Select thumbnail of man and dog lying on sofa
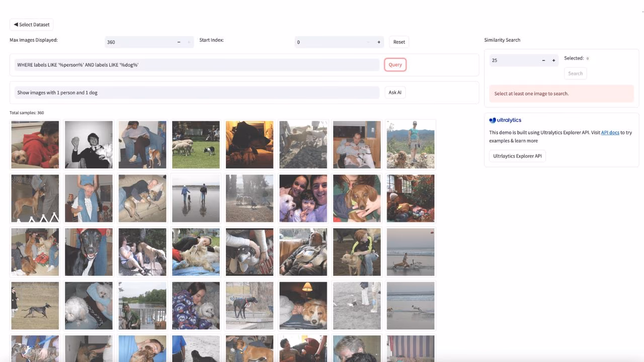 [142, 198]
